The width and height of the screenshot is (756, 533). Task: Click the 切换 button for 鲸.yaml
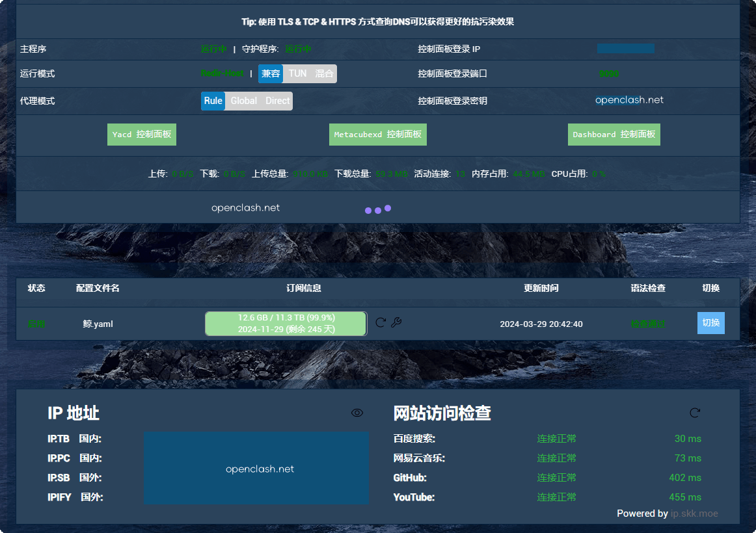711,323
